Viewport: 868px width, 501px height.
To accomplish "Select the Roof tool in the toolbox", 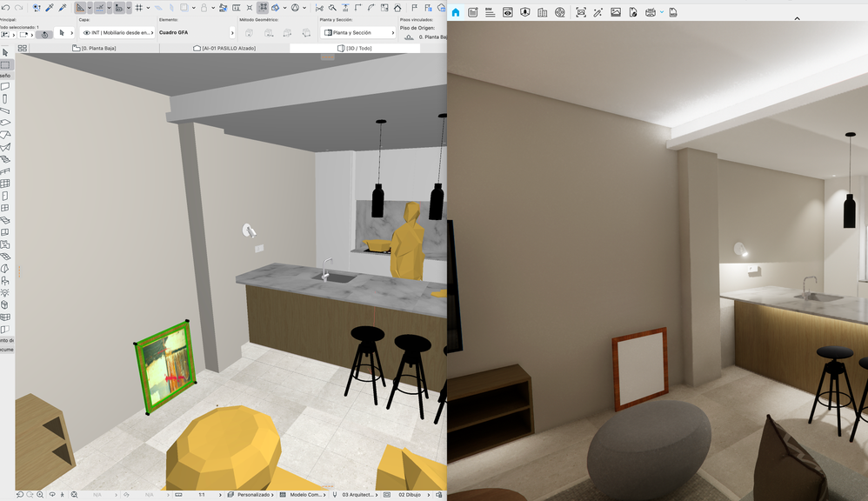I will click(x=5, y=135).
